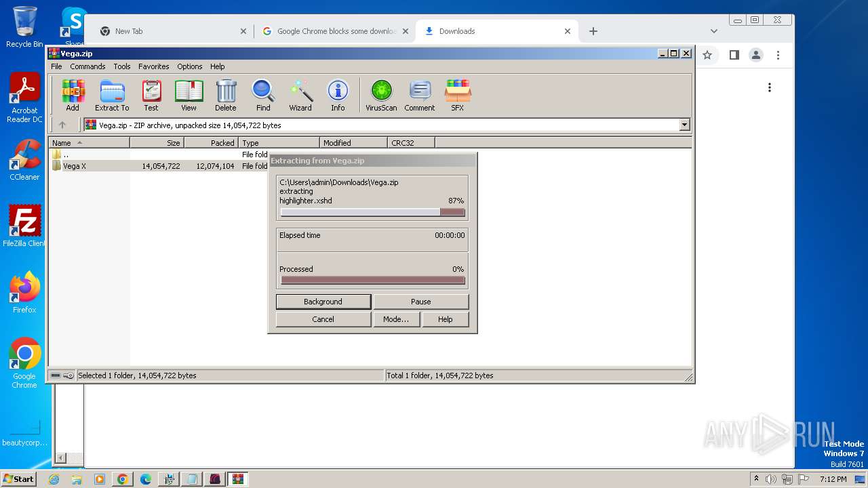Sort file list by Packed column

click(212, 143)
